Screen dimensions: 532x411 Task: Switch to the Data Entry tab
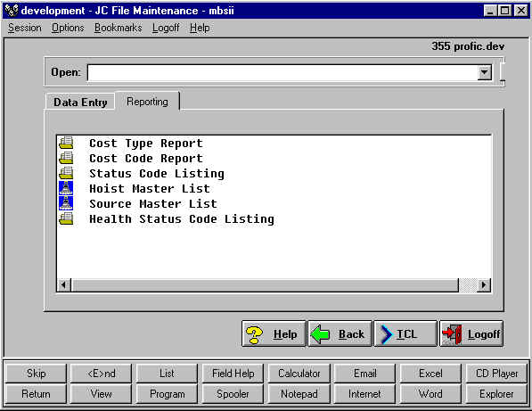(x=80, y=103)
